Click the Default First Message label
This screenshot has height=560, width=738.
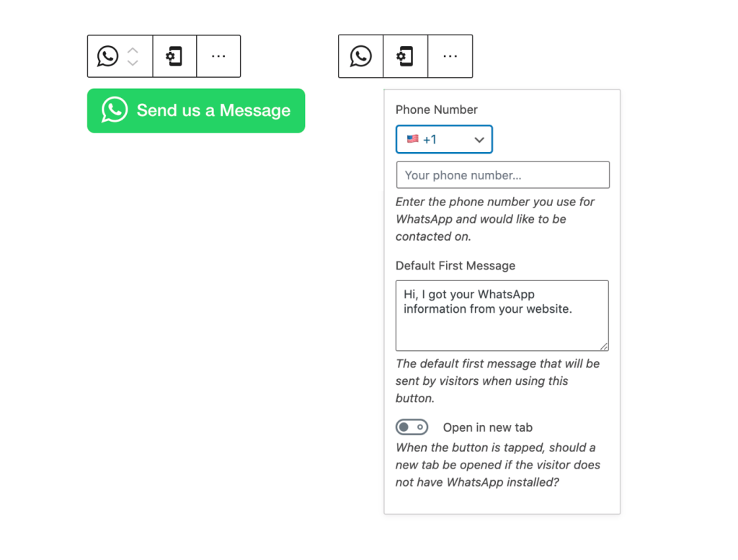point(455,265)
